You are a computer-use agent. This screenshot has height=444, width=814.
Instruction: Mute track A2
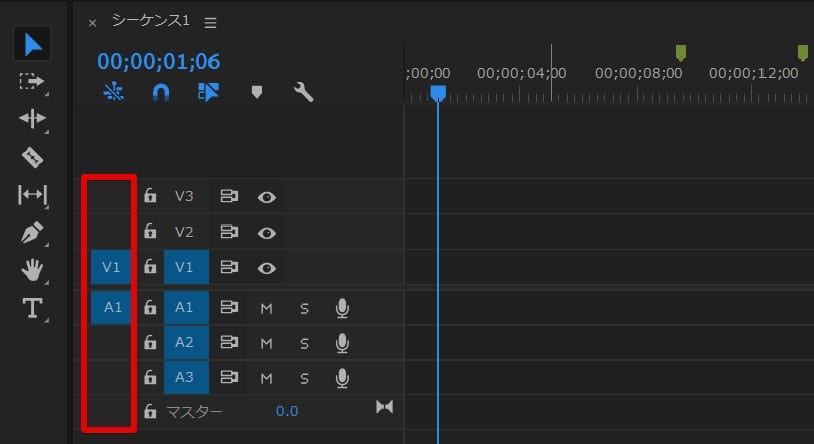tap(266, 344)
